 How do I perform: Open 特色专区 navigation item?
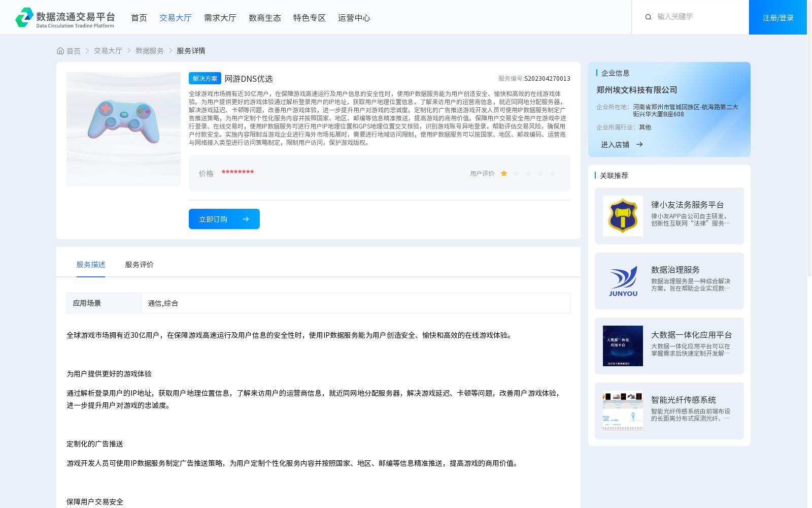[310, 18]
